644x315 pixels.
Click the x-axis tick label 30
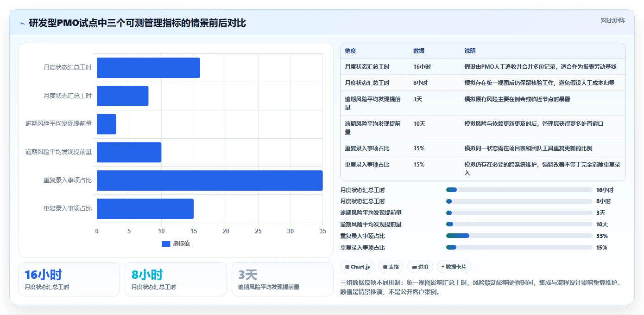click(290, 231)
